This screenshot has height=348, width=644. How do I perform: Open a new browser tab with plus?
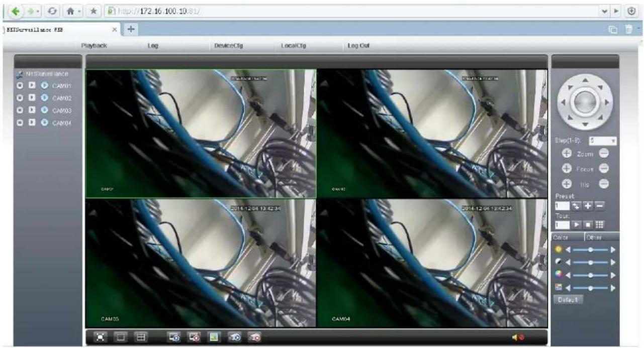[x=131, y=29]
